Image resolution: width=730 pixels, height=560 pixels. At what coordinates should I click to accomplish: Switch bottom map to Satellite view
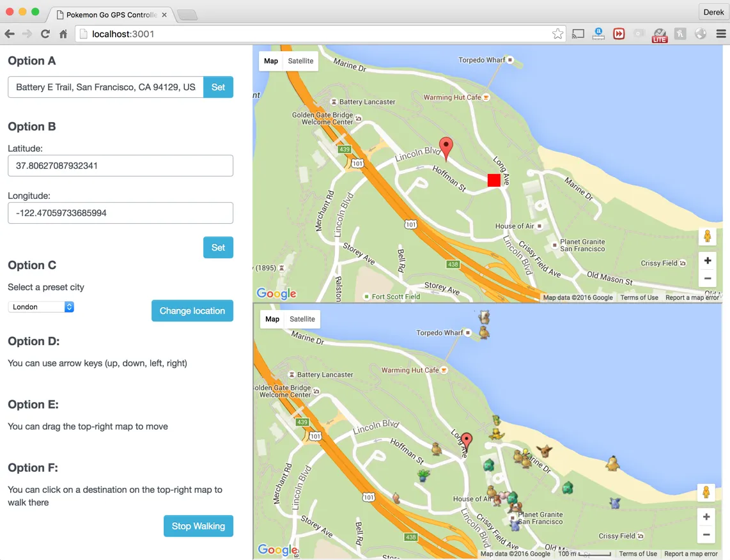[302, 320]
